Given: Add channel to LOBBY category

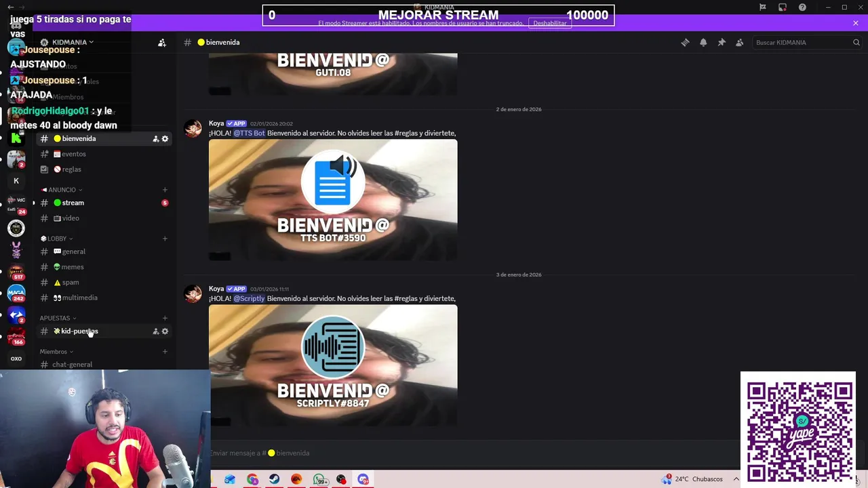Looking at the screenshot, I should click(165, 239).
